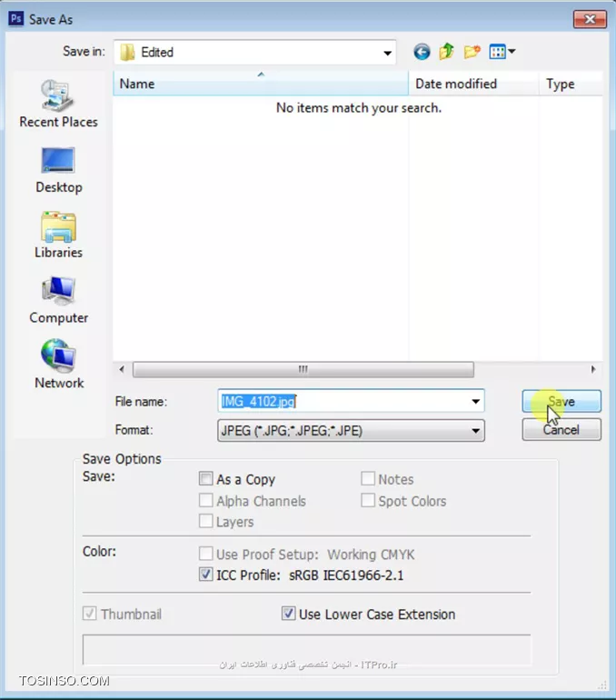
Task: Click the Save button
Action: point(561,401)
